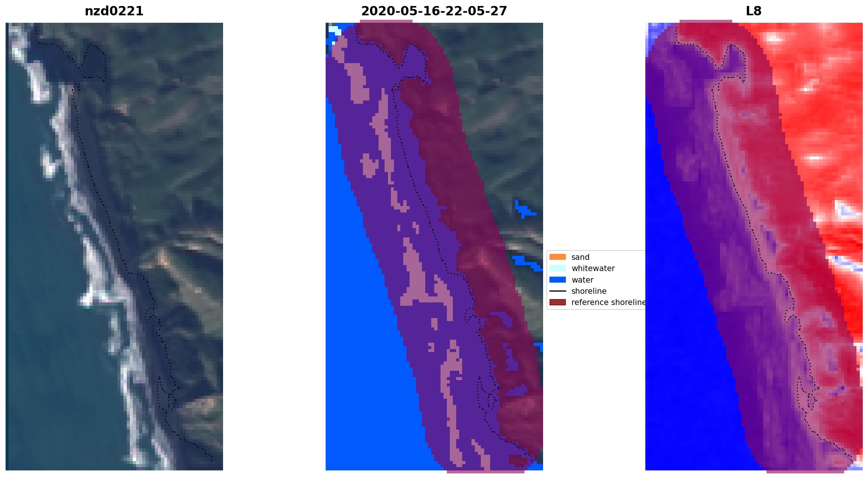Click the sand legend label text
The image size is (868, 479).
pyautogui.click(x=580, y=257)
